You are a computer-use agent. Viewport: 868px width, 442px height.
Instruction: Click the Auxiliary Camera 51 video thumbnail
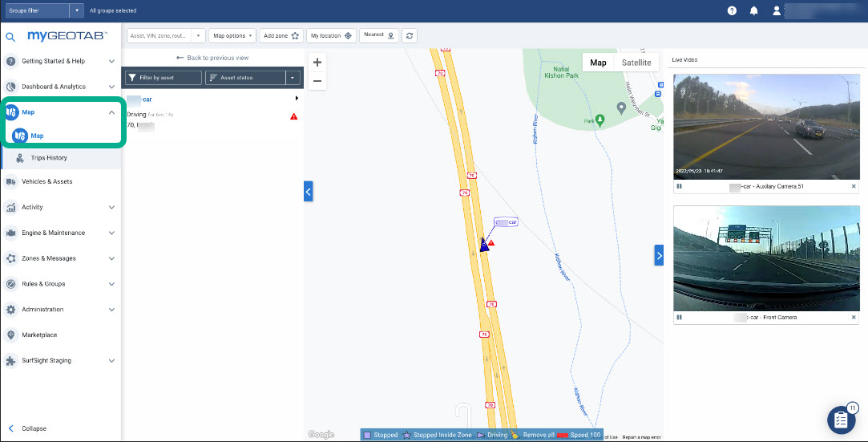pyautogui.click(x=766, y=127)
